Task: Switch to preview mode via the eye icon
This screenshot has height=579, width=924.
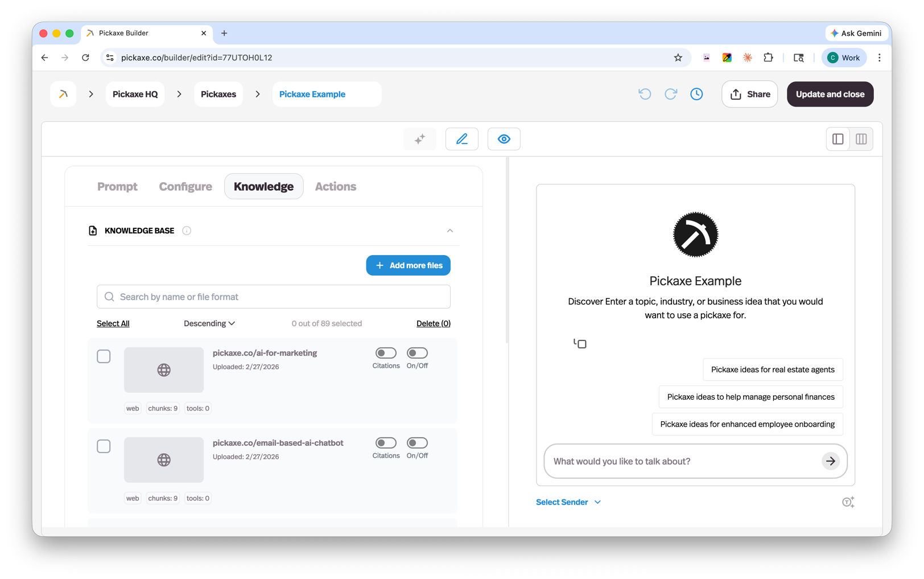Action: tap(504, 138)
